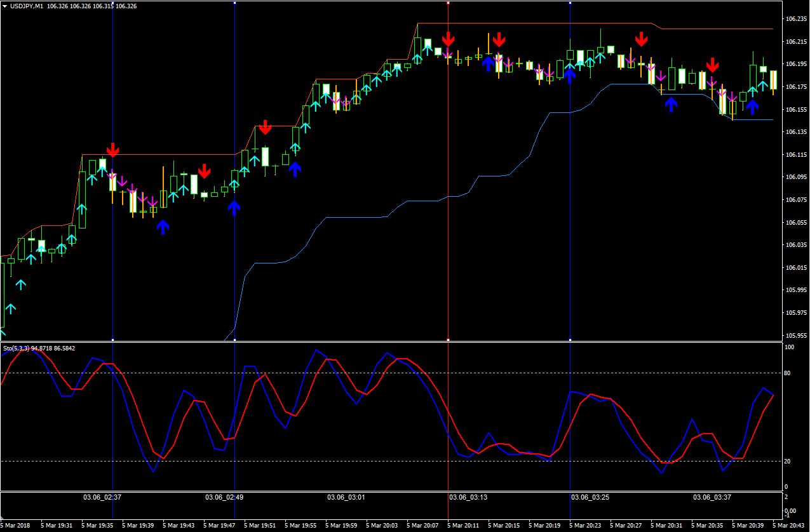810x532 pixels.
Task: Click the 5 Mar 20:11 time axis label
Action: (x=463, y=526)
